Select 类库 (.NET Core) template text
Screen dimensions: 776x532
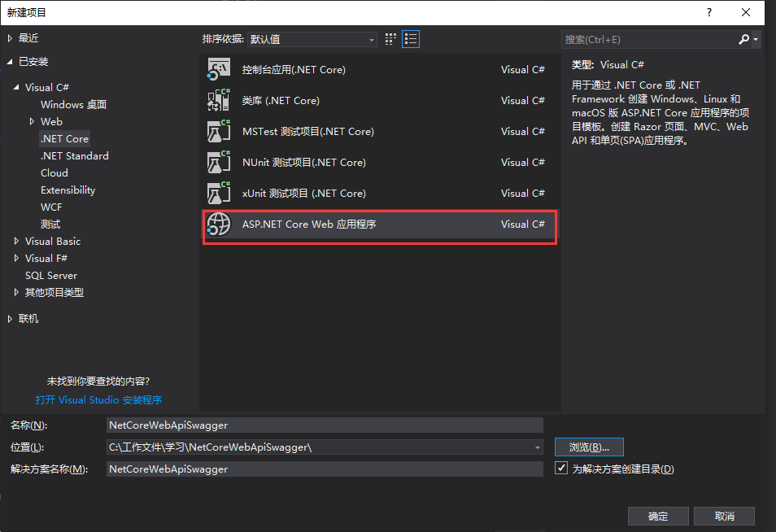coord(281,100)
